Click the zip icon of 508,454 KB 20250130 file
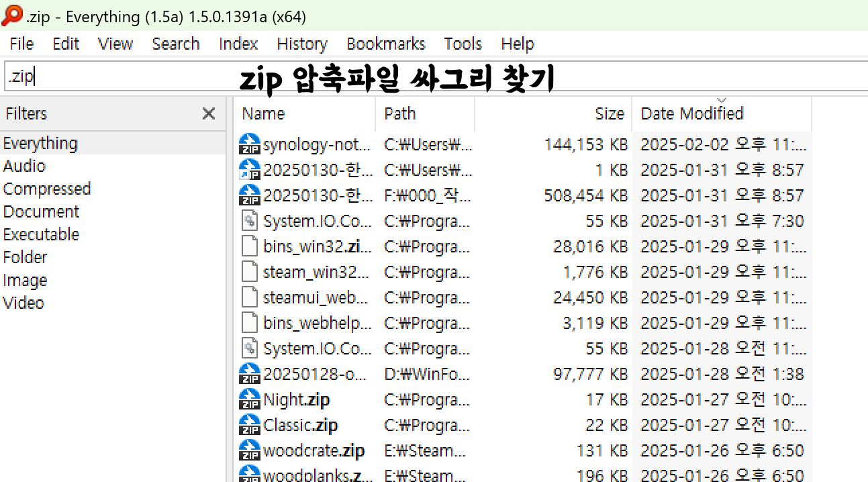This screenshot has height=482, width=868. tap(250, 195)
